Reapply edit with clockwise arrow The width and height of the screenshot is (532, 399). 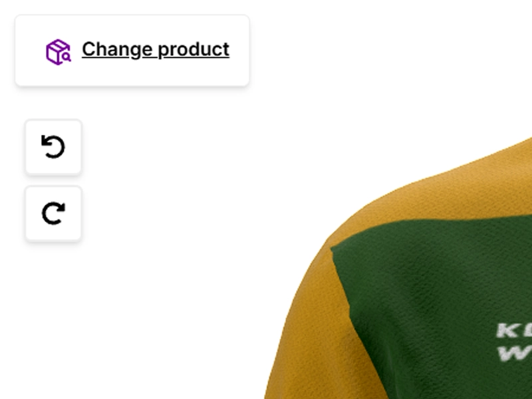(53, 213)
